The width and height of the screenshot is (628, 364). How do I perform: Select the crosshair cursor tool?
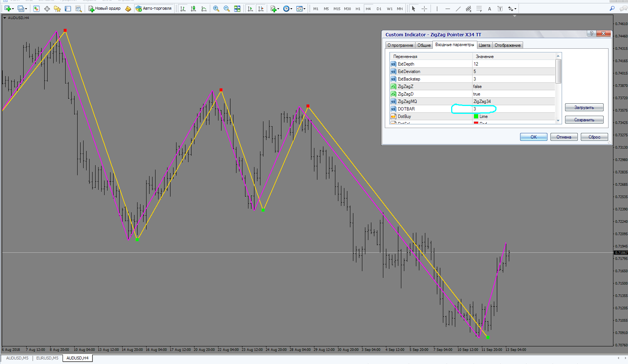pos(424,9)
